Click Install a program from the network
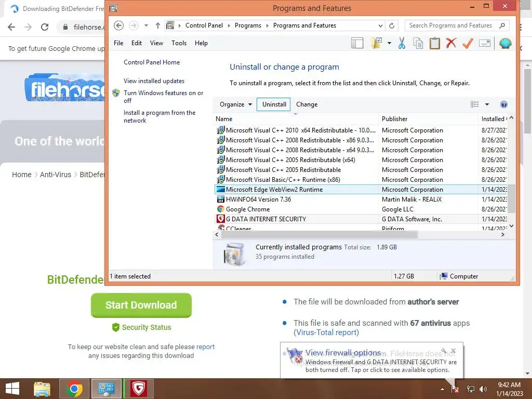532x399 pixels. 159,116
